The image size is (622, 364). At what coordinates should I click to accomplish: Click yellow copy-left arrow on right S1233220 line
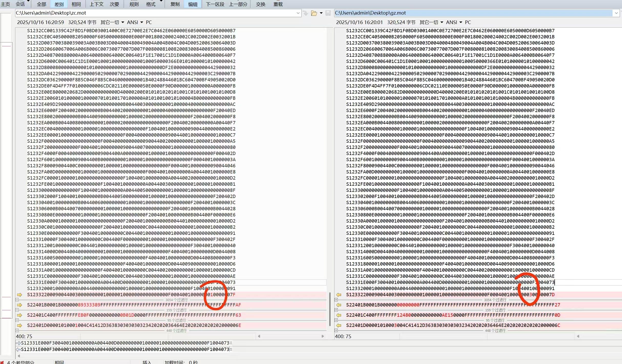[x=339, y=295]
